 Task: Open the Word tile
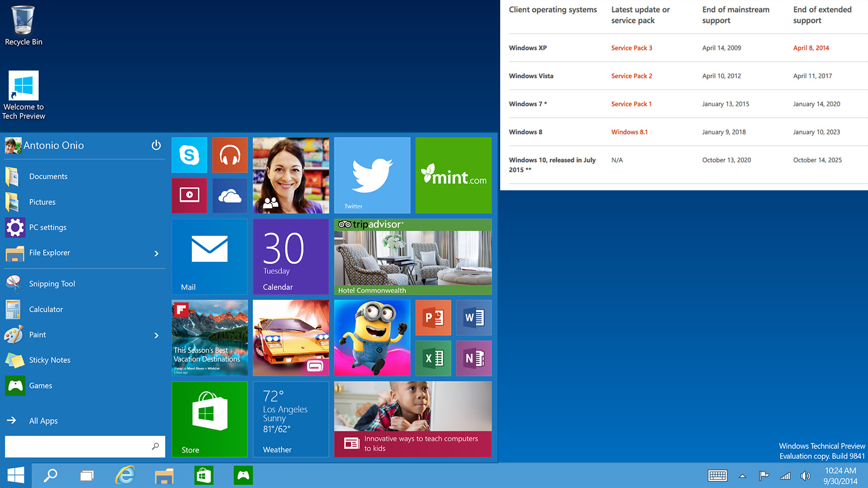474,318
